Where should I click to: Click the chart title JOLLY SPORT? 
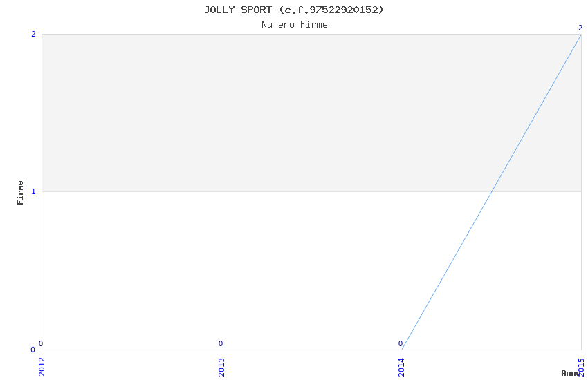(238, 10)
